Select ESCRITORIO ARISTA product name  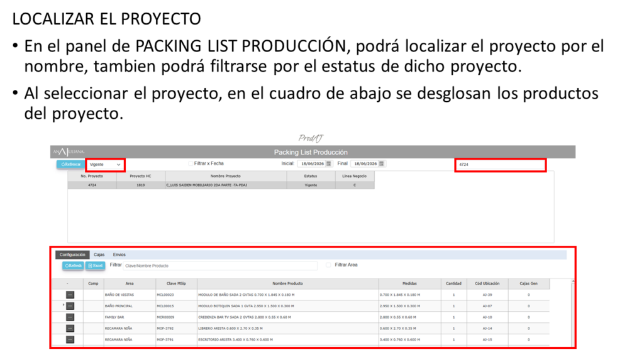[x=235, y=340]
